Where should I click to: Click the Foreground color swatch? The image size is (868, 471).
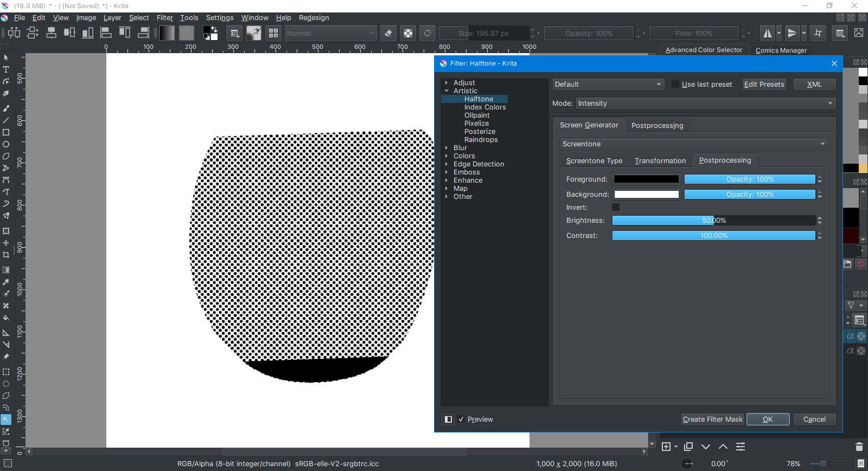(x=646, y=179)
